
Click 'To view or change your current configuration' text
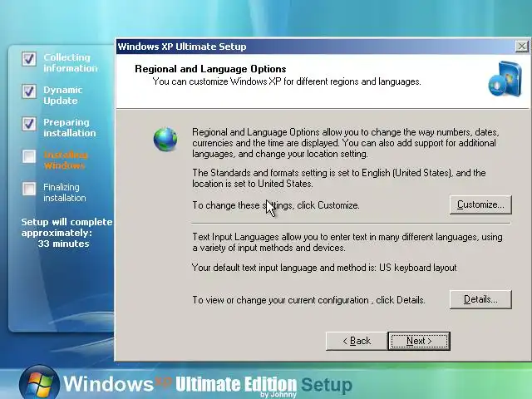pos(308,300)
